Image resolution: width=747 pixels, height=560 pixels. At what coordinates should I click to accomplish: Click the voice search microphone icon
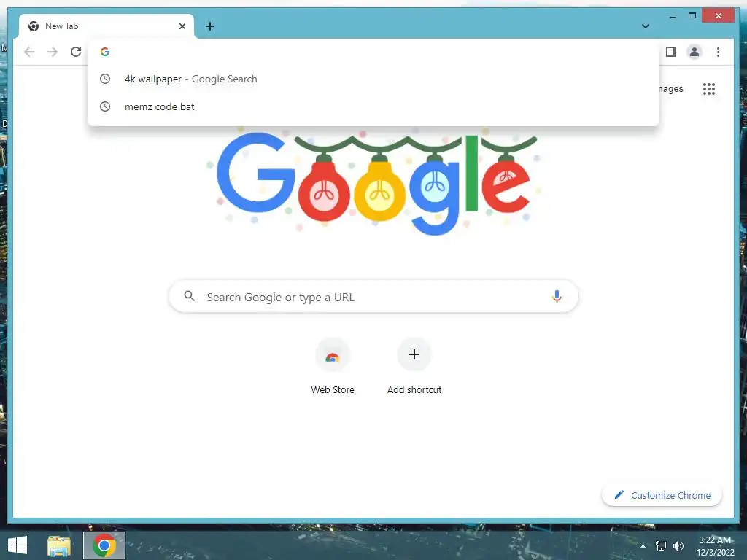557,296
